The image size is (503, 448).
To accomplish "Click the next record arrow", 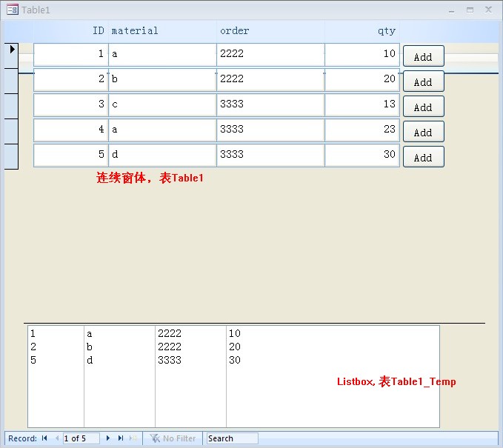I will tap(108, 438).
